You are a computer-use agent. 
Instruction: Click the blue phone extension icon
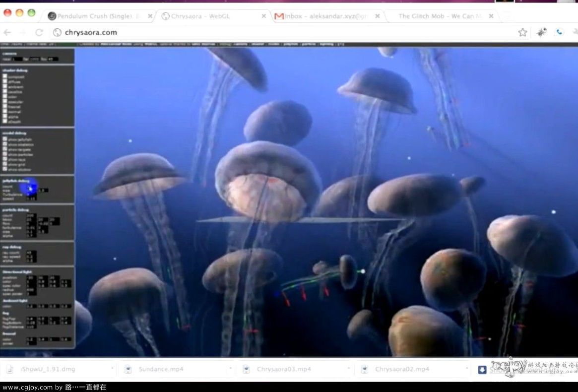coord(559,33)
